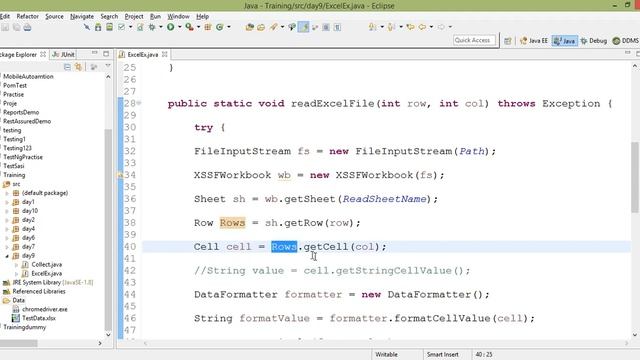Click the Quick Access search field
Image resolution: width=640 pixels, height=360 pixels.
pyautogui.click(x=474, y=40)
